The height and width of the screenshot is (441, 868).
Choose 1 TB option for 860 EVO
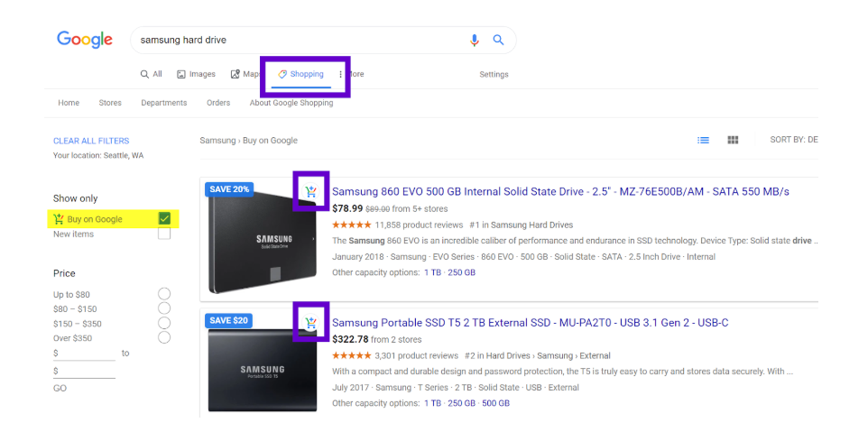click(x=433, y=272)
